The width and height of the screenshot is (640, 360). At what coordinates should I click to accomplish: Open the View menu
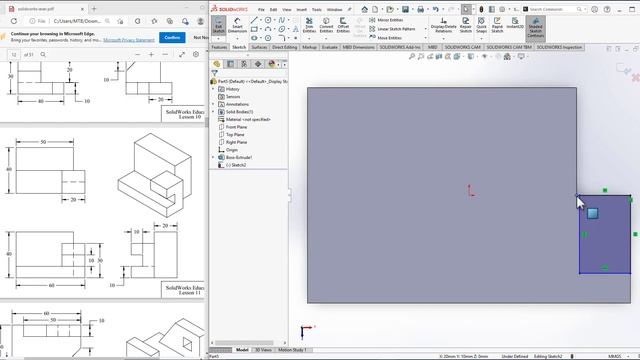(287, 9)
